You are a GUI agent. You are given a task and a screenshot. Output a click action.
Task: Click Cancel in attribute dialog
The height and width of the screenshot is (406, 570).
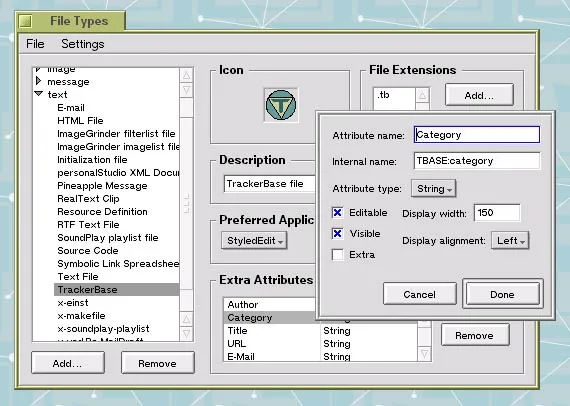coord(420,294)
